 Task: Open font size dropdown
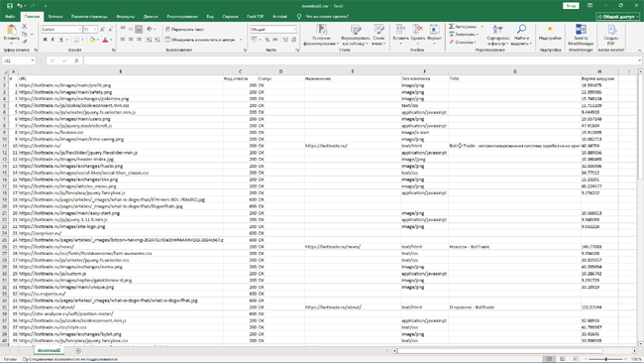pos(95,29)
